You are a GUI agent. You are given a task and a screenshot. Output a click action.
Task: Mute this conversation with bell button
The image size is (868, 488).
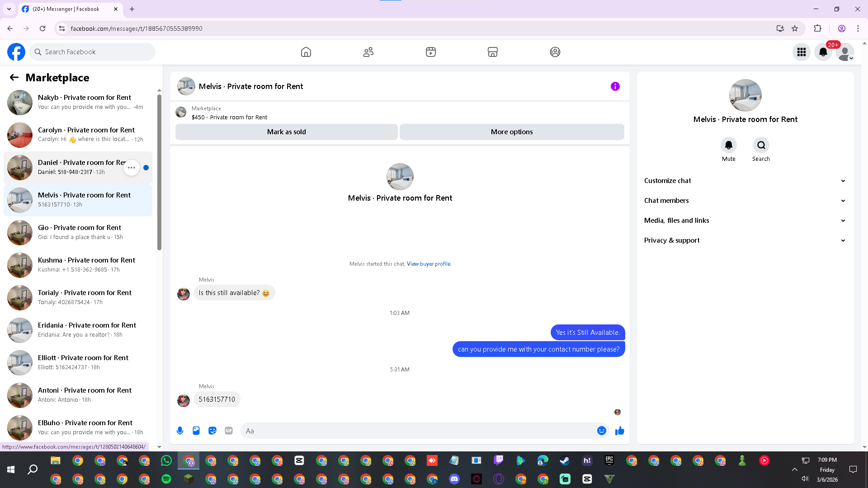point(728,145)
